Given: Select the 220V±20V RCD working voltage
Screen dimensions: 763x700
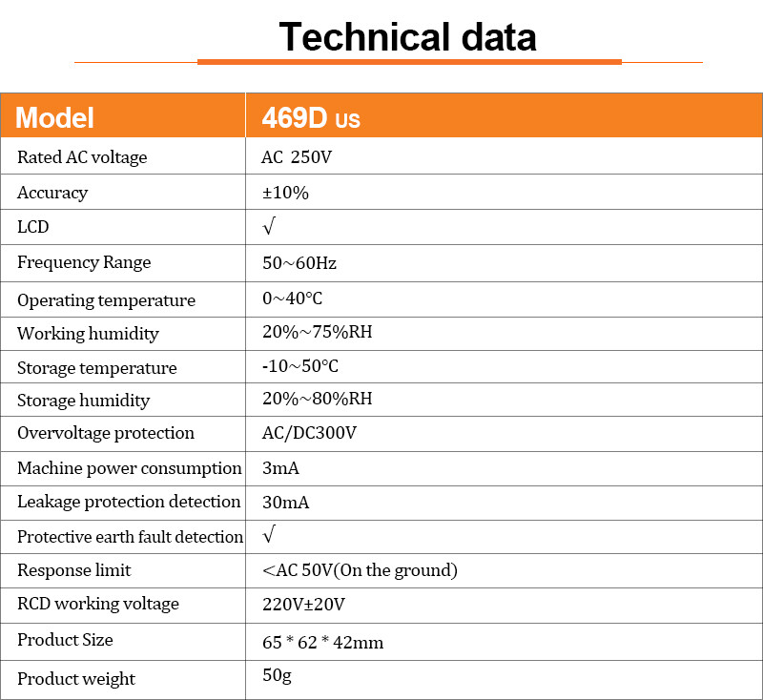Looking at the screenshot, I should coord(303,604).
